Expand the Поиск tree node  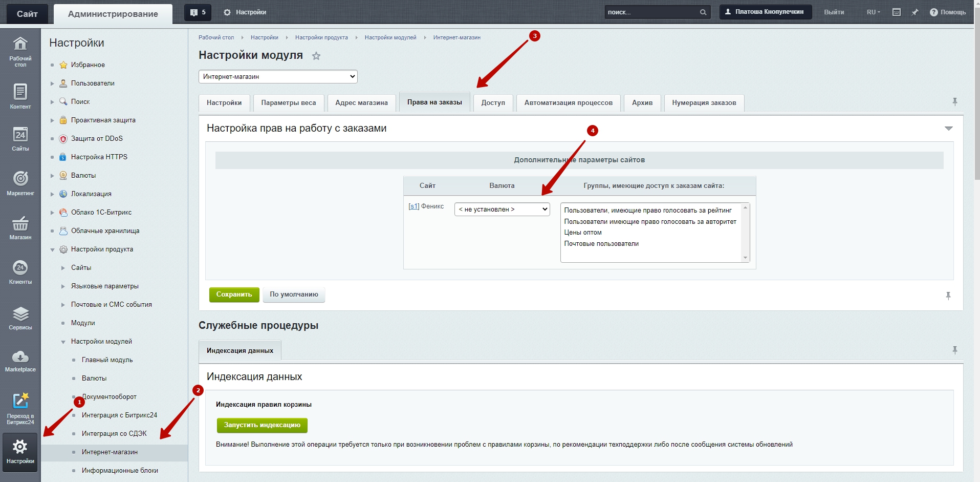click(x=52, y=101)
